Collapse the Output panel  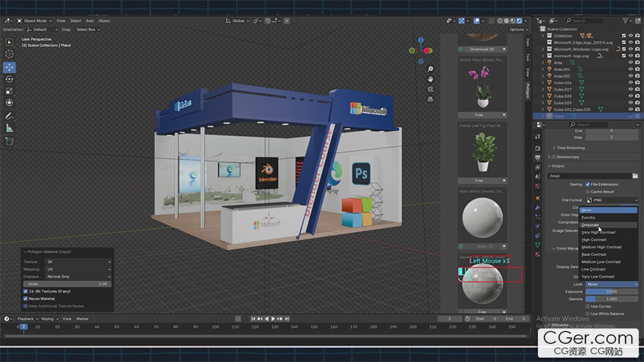[556, 166]
